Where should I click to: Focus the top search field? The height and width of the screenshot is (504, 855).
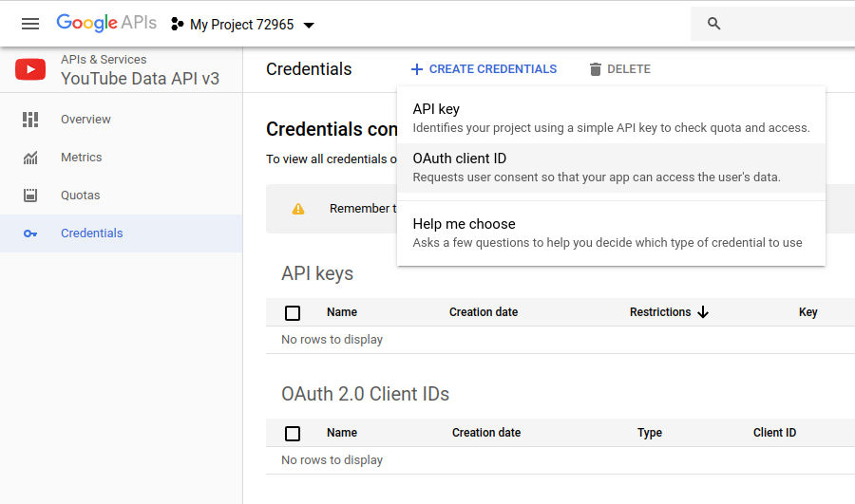[x=772, y=24]
